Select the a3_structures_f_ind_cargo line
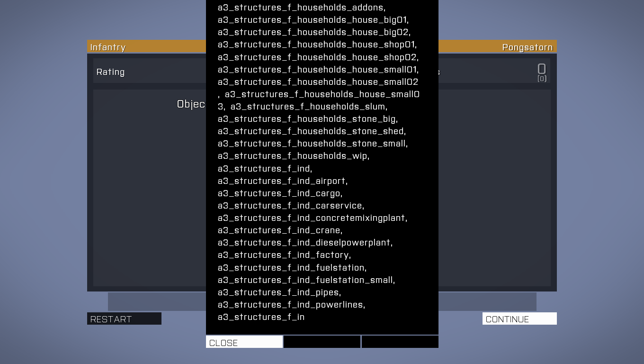Image resolution: width=644 pixels, height=364 pixels. 280,193
